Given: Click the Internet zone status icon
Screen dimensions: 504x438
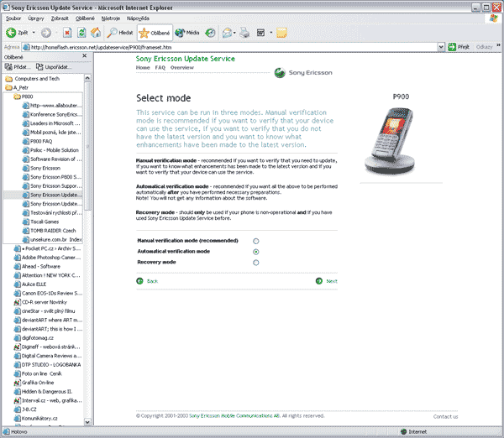Looking at the screenshot, I should pos(404,431).
